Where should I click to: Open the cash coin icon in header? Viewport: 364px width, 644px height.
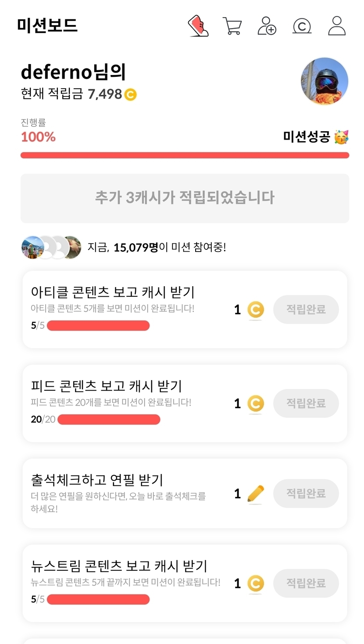[x=302, y=26]
